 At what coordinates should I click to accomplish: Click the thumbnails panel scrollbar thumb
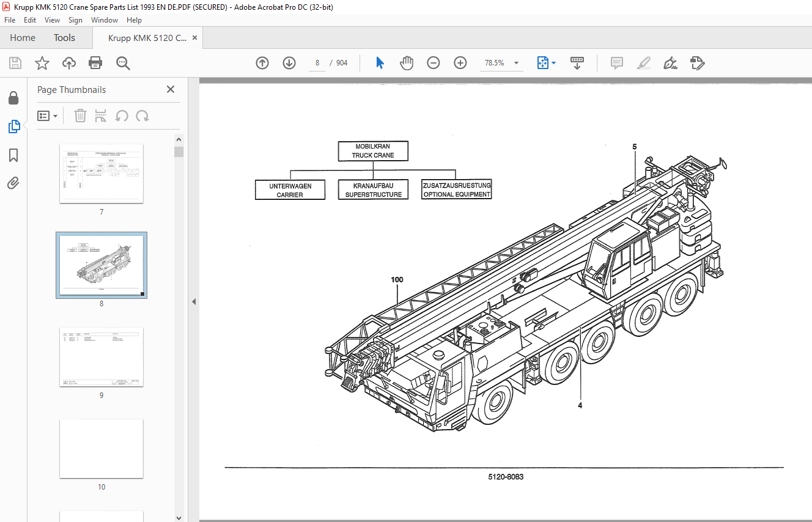coord(179,152)
